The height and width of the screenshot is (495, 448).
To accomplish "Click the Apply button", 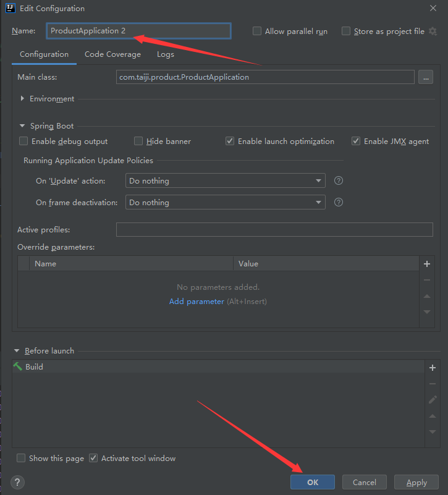I will [416, 482].
